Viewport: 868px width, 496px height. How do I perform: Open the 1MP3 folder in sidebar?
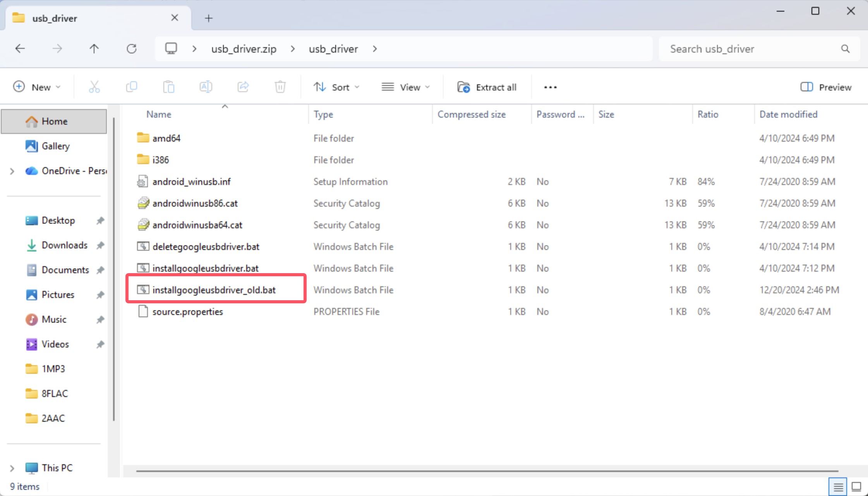coord(54,369)
